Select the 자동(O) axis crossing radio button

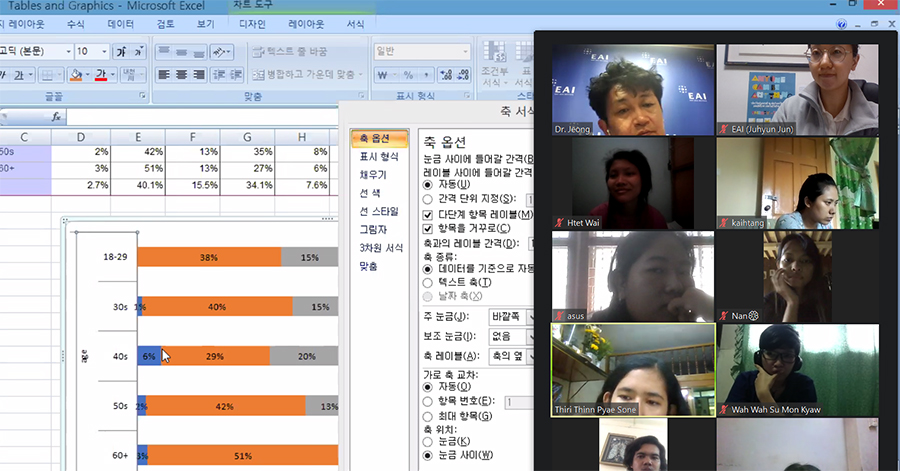click(x=427, y=387)
